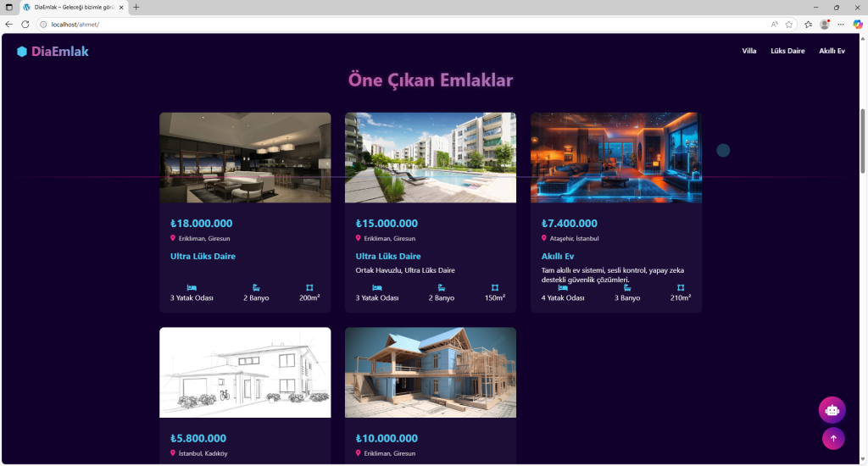
Task: Open the pool and apartment complex photo
Action: (431, 158)
